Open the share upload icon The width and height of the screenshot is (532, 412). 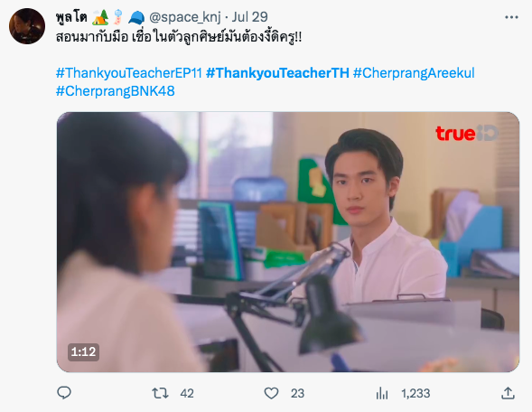508,393
